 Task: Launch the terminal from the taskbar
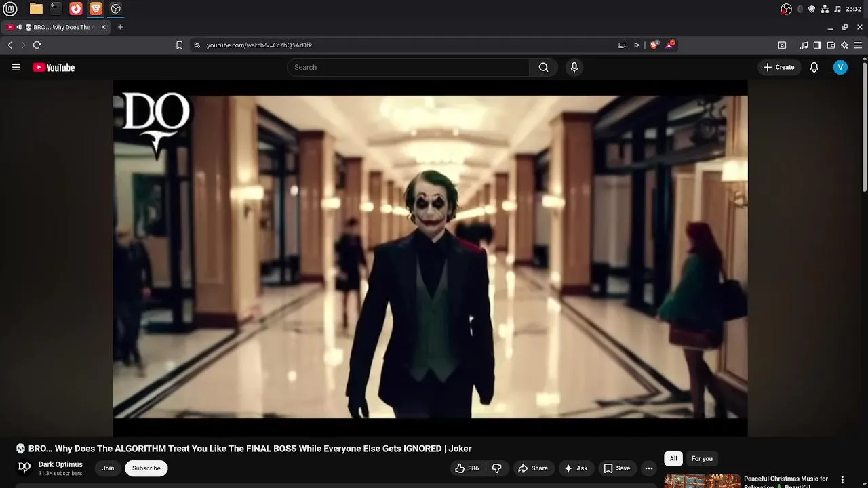[x=56, y=9]
